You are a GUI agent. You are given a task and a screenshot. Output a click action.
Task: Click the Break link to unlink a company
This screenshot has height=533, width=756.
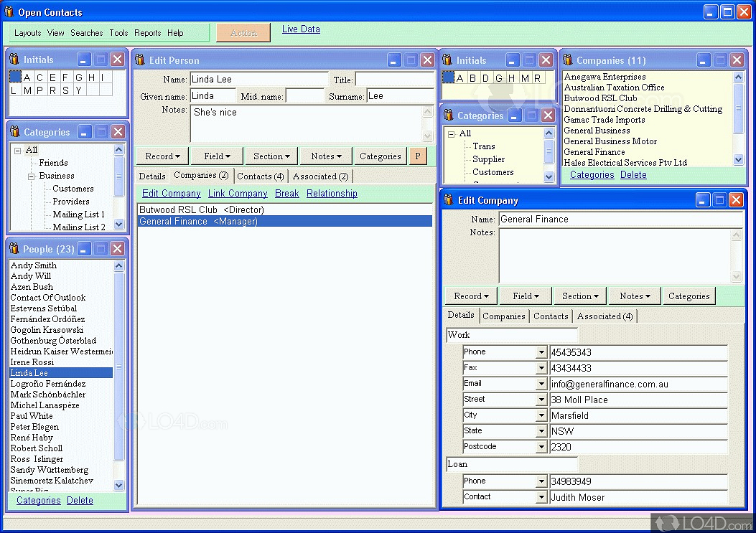pyautogui.click(x=286, y=193)
